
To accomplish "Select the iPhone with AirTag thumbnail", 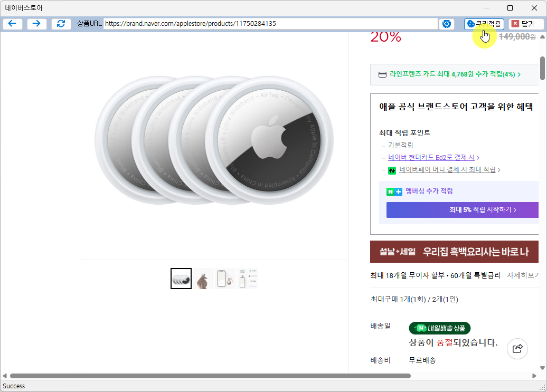I will [x=225, y=279].
